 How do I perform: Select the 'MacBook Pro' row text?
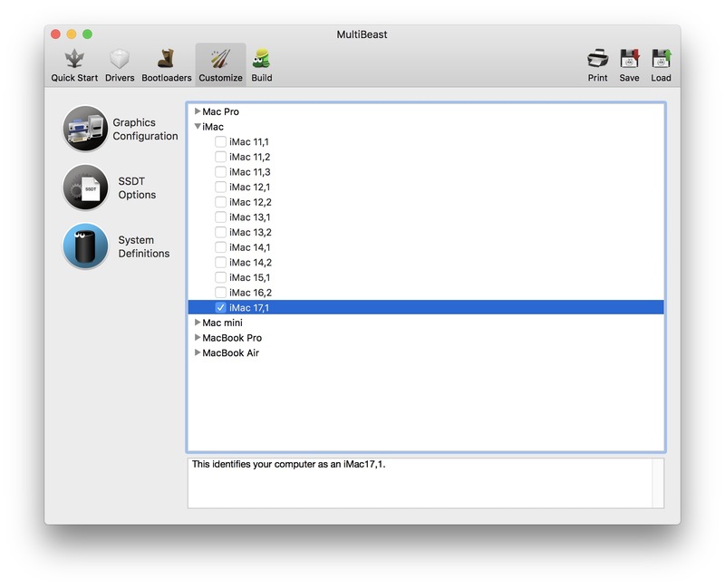pos(232,338)
